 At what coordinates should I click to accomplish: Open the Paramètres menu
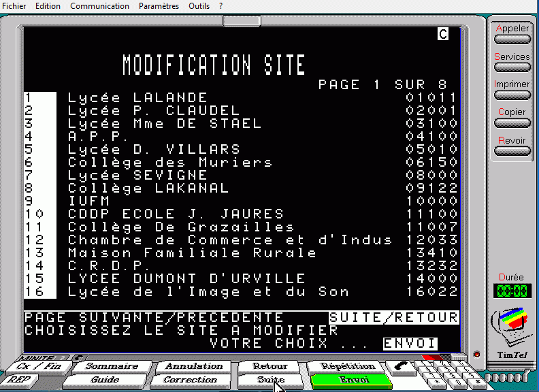pyautogui.click(x=159, y=6)
